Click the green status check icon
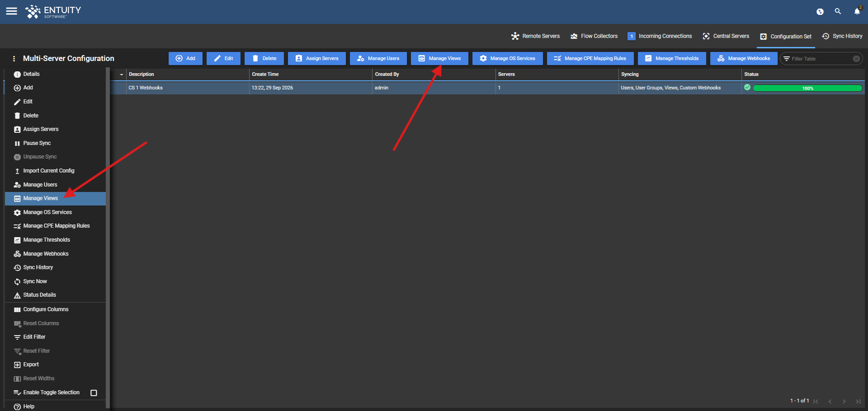This screenshot has height=411, width=868. pos(747,88)
